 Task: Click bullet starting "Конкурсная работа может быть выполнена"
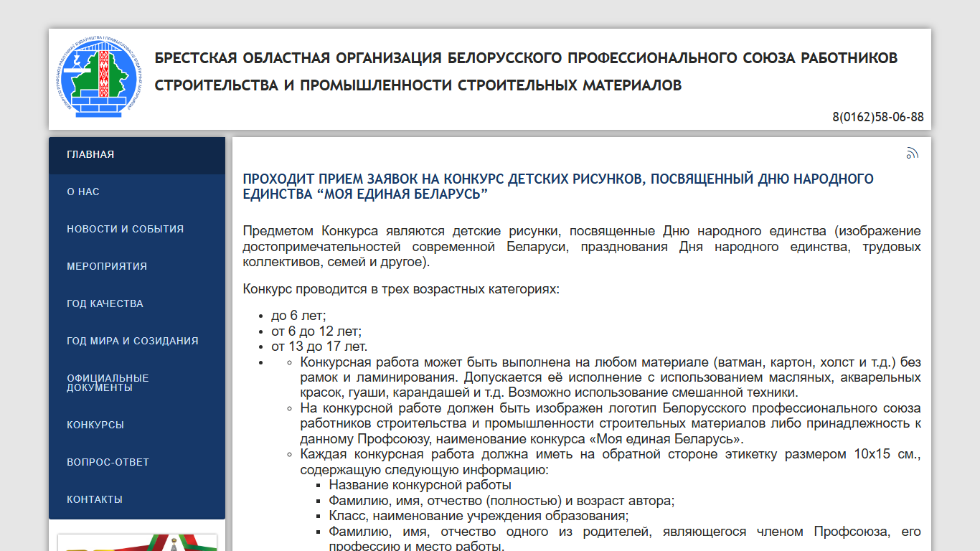click(x=611, y=377)
